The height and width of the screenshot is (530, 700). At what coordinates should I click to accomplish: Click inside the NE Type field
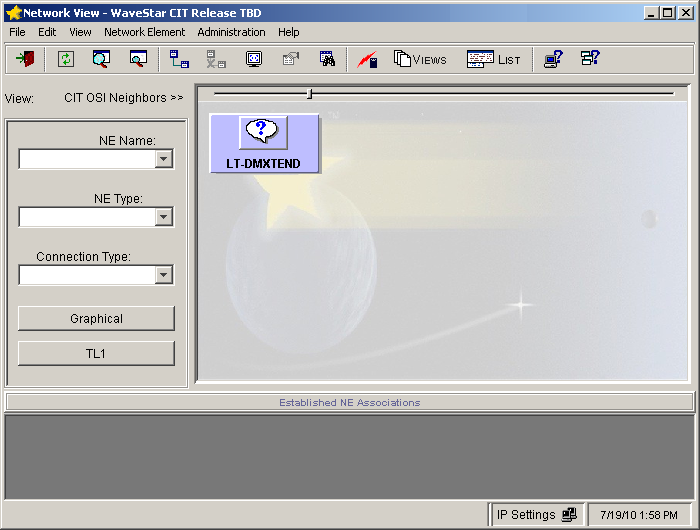[88, 217]
